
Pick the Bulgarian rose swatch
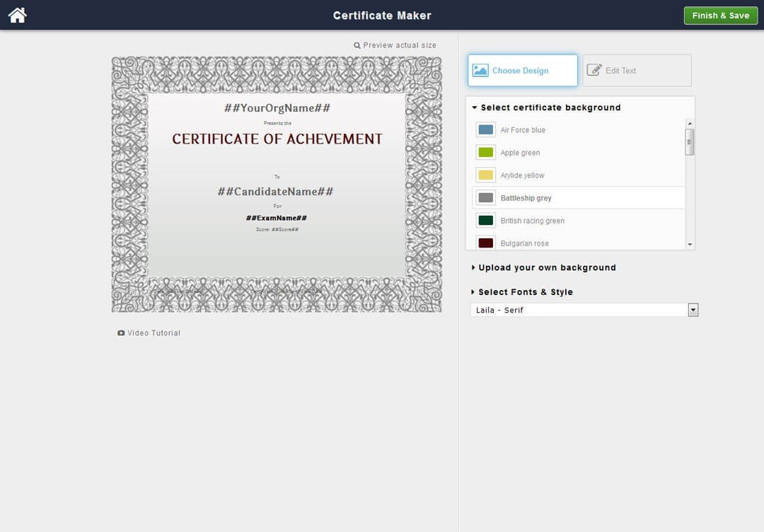point(486,243)
